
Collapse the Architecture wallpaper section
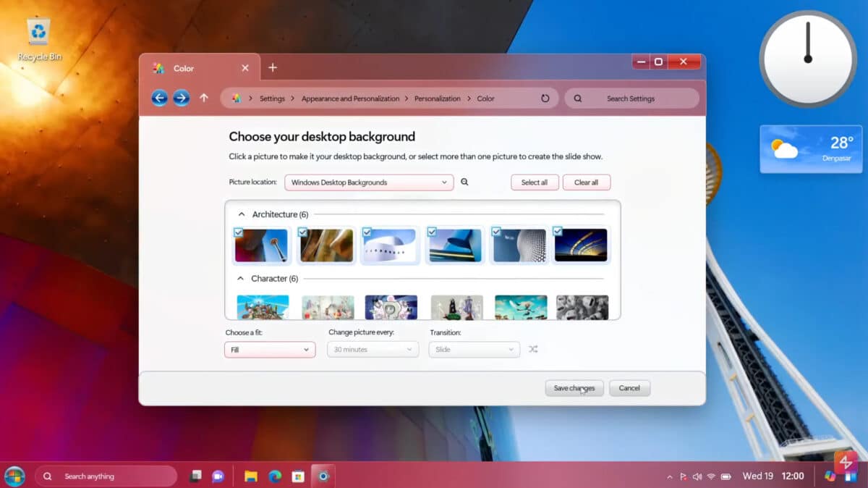[241, 214]
